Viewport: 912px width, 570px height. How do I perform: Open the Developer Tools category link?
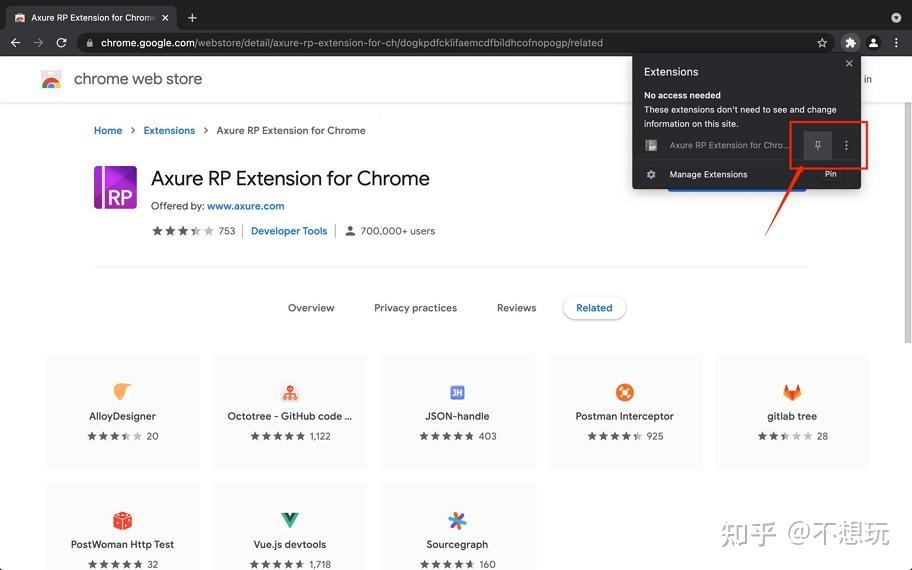[289, 231]
